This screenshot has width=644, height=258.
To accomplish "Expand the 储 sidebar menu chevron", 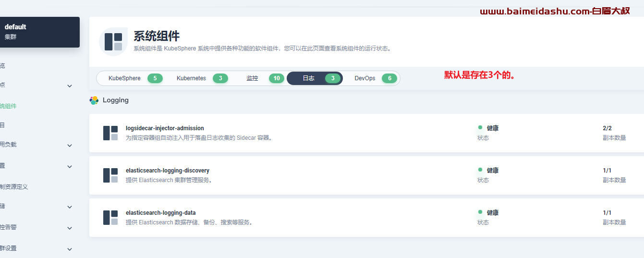I will tap(70, 207).
